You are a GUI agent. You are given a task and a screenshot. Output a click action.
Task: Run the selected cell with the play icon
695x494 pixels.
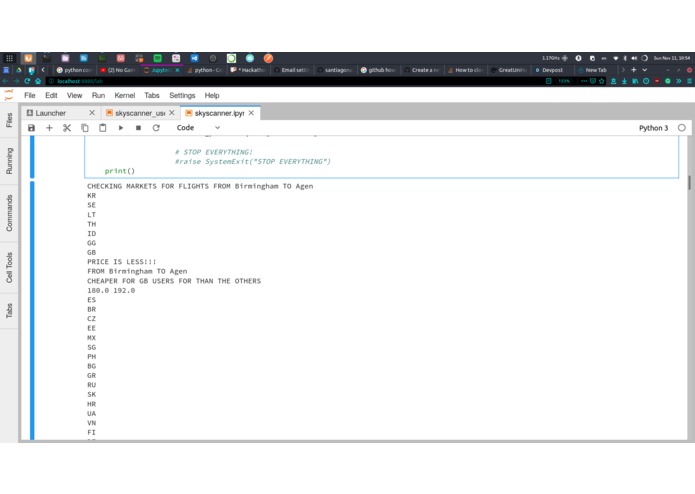coord(121,128)
